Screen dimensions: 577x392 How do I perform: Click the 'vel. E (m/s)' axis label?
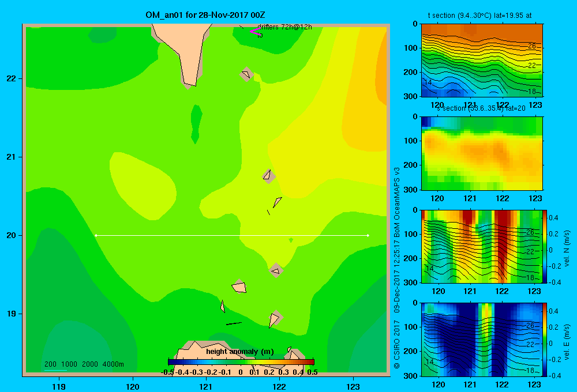pos(567,342)
